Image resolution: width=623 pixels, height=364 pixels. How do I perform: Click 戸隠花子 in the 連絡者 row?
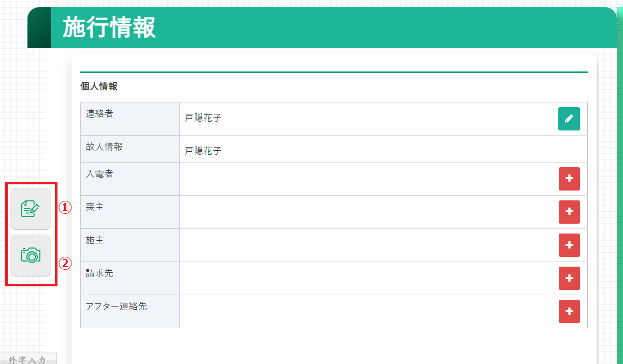pos(203,118)
